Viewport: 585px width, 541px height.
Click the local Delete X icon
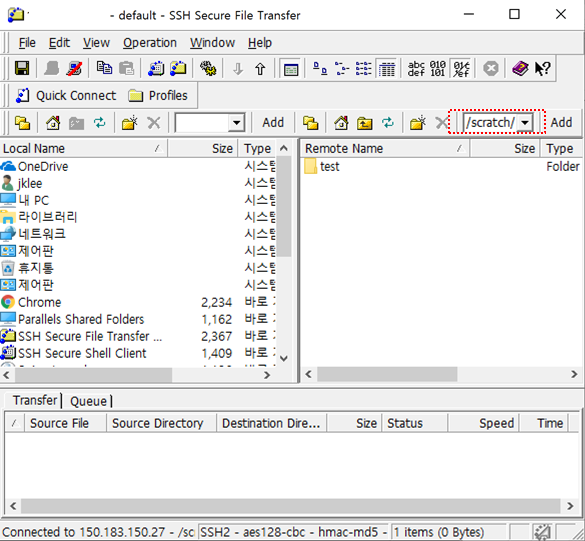[x=153, y=123]
